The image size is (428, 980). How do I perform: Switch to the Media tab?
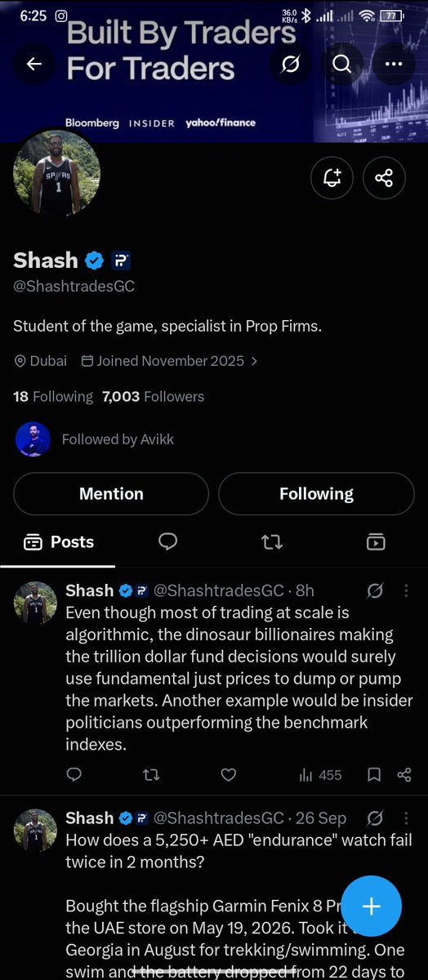pos(376,541)
